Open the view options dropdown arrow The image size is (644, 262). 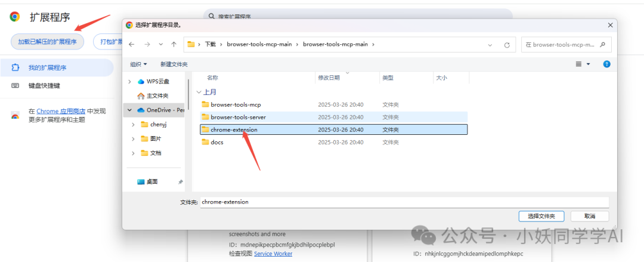click(x=588, y=64)
